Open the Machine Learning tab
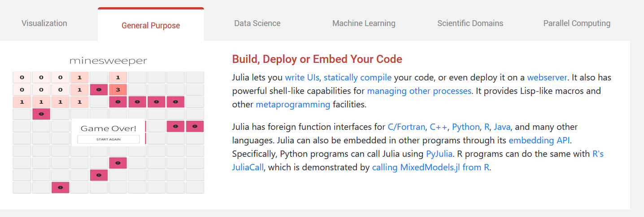This screenshot has height=217, width=644. [364, 23]
